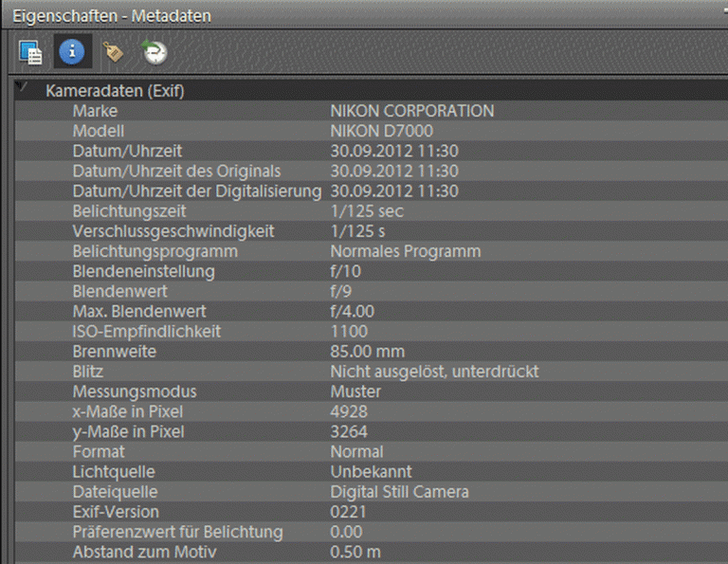Select the Präferenzwert für Belichtung label
Viewport: 728px width, 564px height.
click(178, 532)
